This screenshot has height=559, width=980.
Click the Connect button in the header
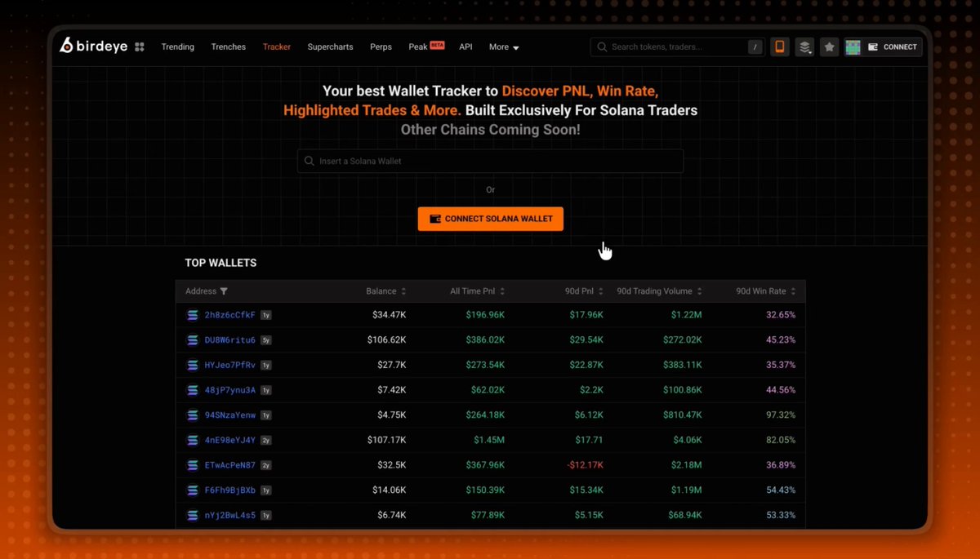[893, 47]
